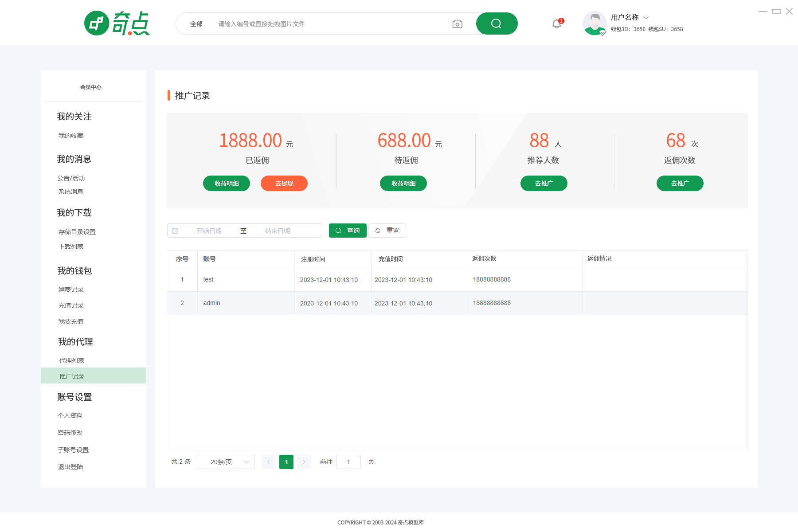Minimize the application window
The width and height of the screenshot is (798, 532).
point(763,12)
